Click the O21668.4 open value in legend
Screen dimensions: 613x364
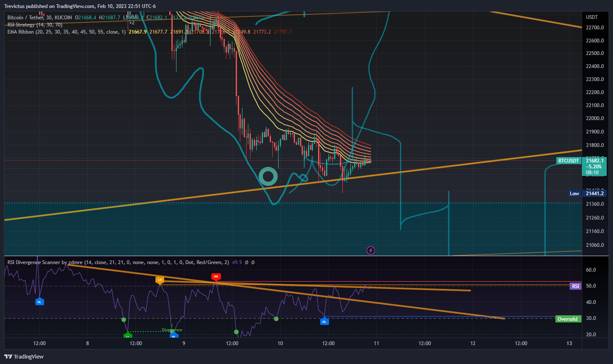pos(86,18)
